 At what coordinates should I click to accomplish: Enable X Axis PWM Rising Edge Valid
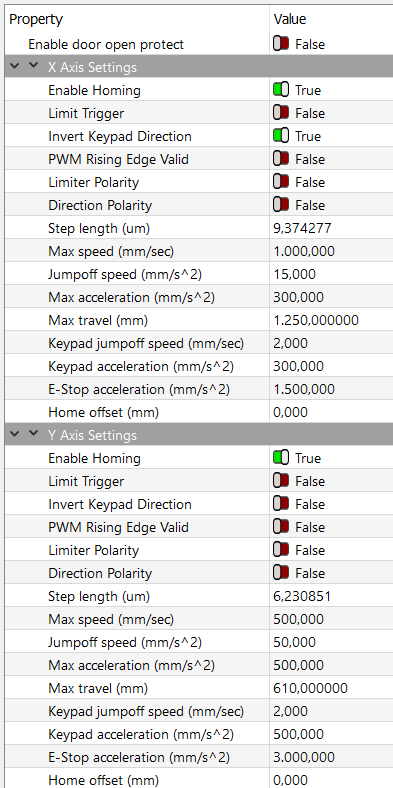(281, 159)
